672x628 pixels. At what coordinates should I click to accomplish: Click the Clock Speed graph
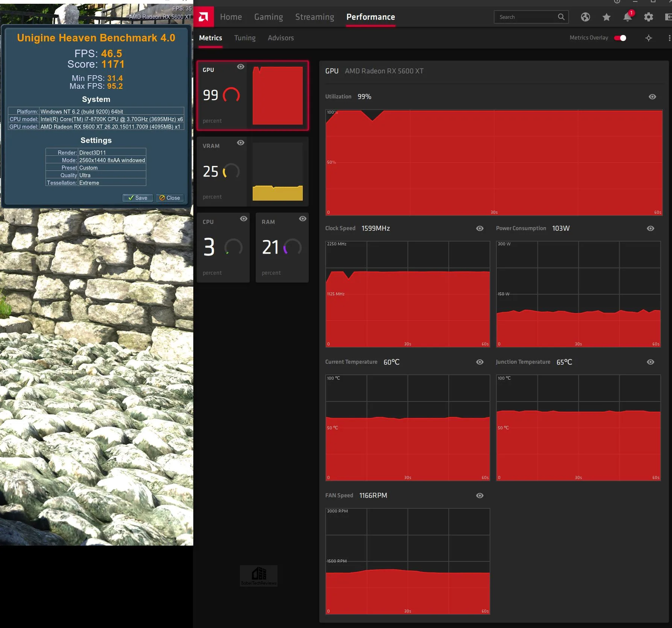[408, 294]
